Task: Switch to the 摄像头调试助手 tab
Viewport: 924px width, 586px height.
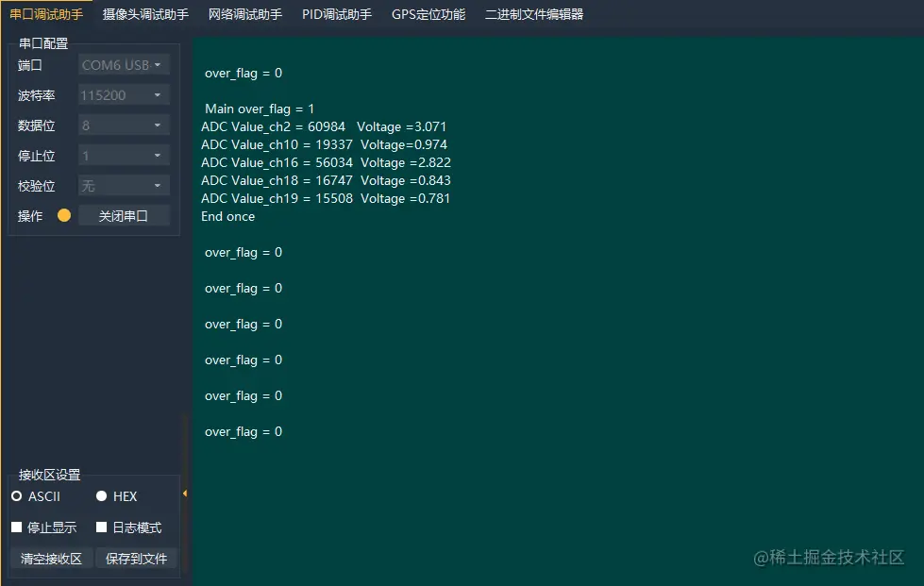Action: (x=145, y=14)
